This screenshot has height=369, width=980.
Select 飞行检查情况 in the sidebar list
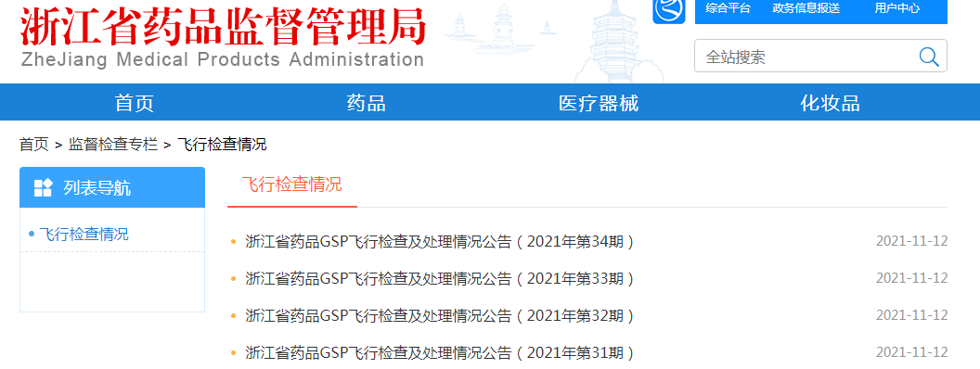84,235
